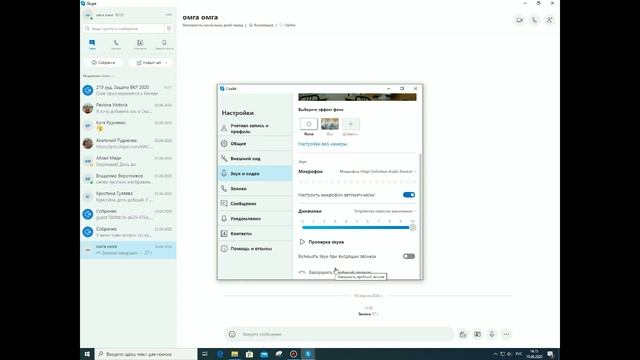This screenshot has height=360, width=640.
Task: Open Mail app from taskbar
Action: 264,354
